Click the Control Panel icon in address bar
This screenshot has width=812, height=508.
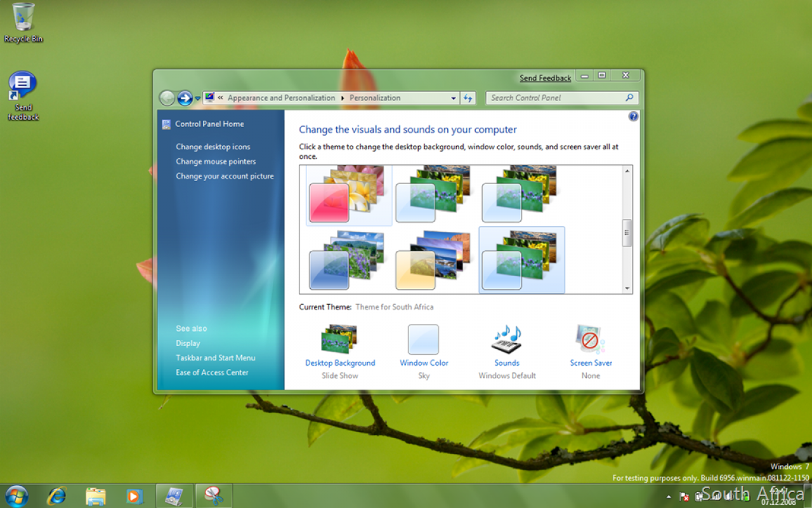[x=209, y=98]
